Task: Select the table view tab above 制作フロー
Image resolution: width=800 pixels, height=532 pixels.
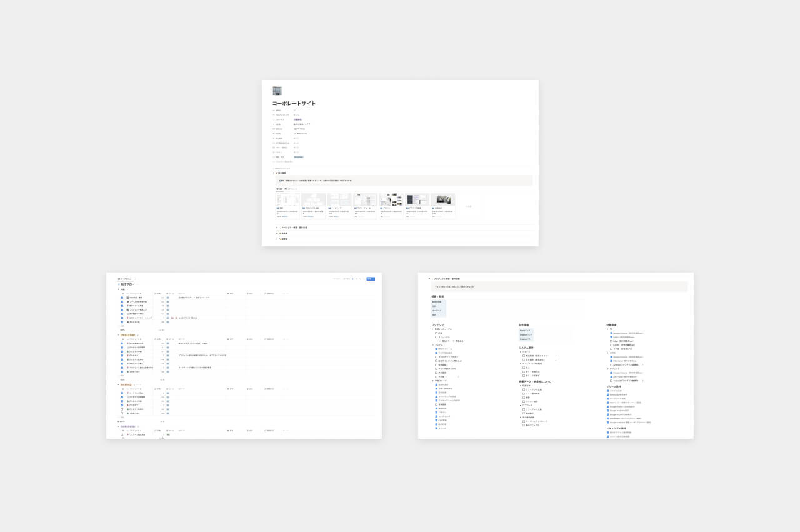Action: point(127,279)
